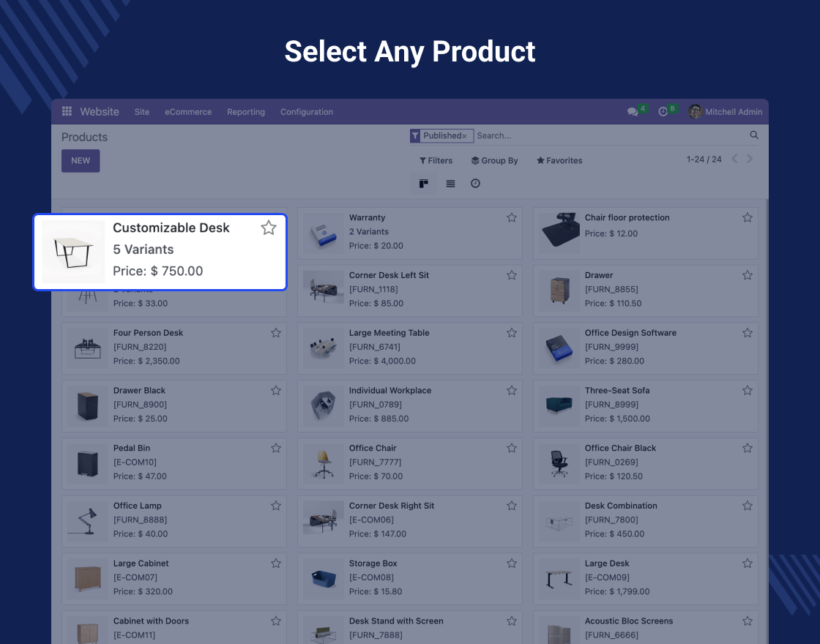
Task: Expand the Group By dropdown
Action: pyautogui.click(x=494, y=160)
